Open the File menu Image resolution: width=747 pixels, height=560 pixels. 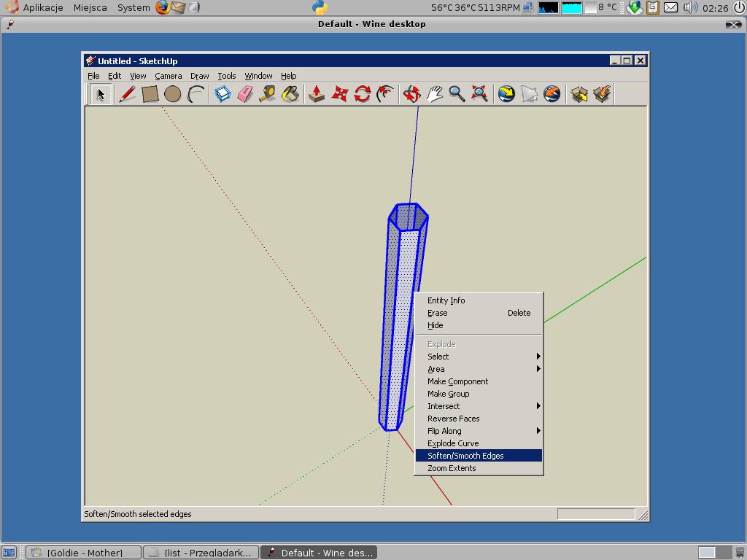tap(93, 76)
